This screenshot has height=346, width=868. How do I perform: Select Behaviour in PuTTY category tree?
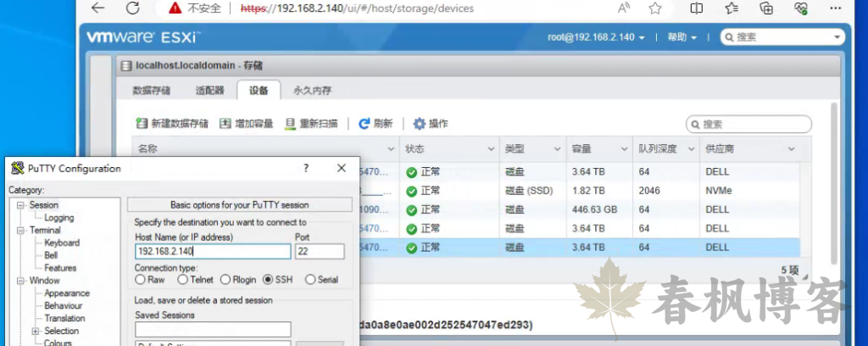pos(63,305)
